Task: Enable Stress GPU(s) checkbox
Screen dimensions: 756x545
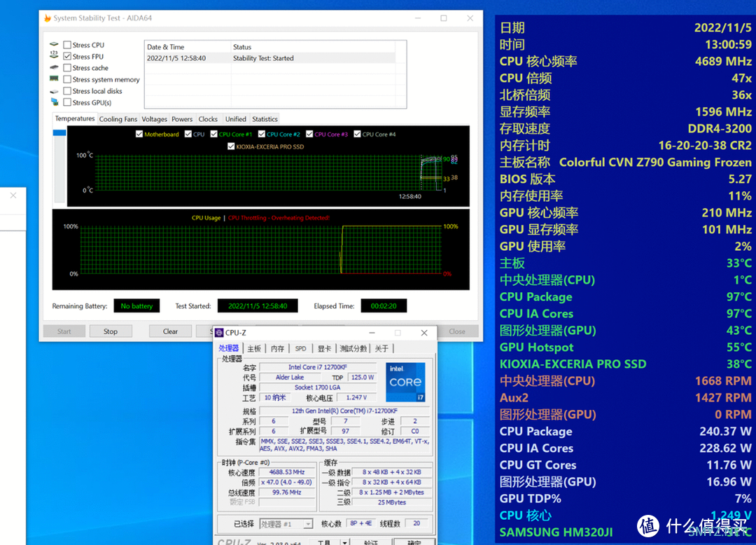Action: coord(67,102)
